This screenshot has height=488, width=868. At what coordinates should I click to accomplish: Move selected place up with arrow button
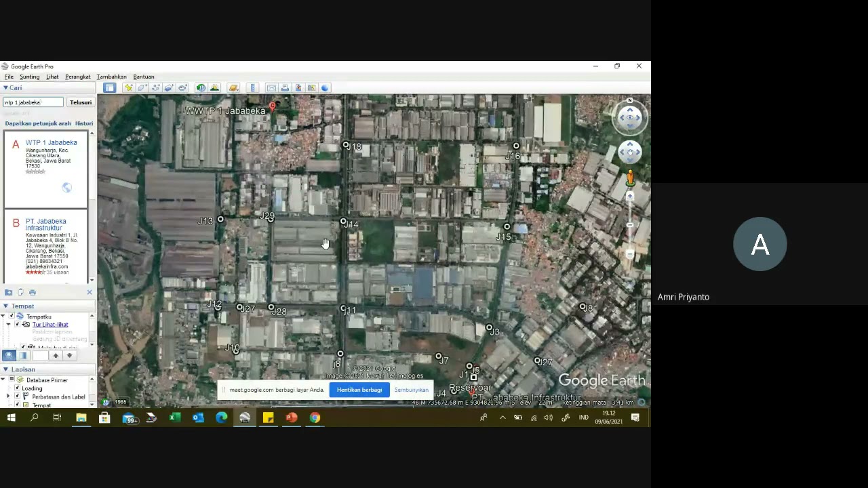(56, 355)
